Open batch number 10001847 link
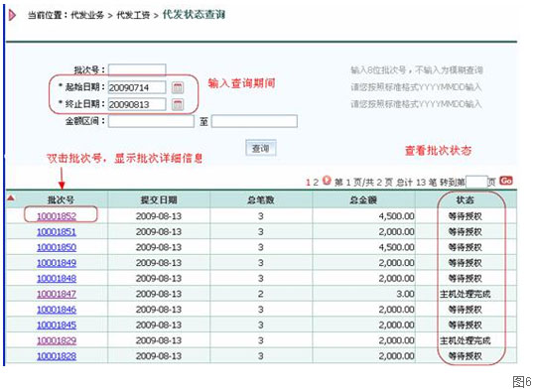This screenshot has width=534, height=392. (x=57, y=294)
